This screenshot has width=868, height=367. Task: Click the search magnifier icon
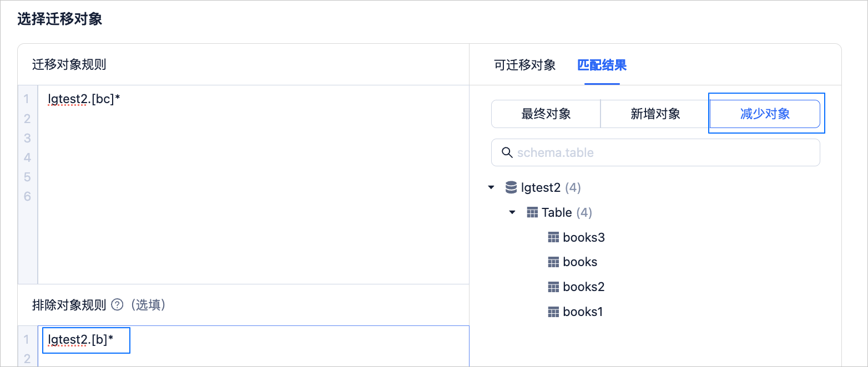click(x=507, y=152)
